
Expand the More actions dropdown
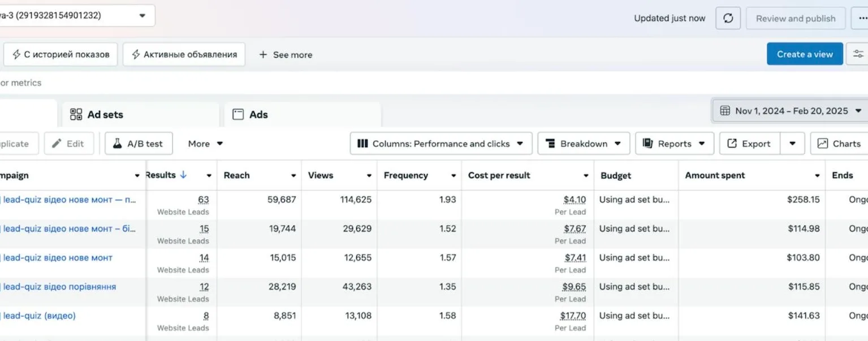coord(205,144)
